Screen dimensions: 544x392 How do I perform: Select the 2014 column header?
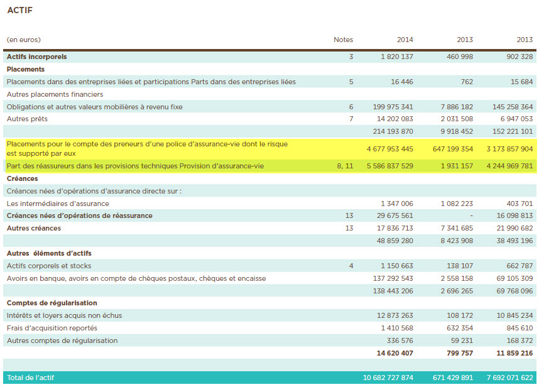pyautogui.click(x=405, y=40)
